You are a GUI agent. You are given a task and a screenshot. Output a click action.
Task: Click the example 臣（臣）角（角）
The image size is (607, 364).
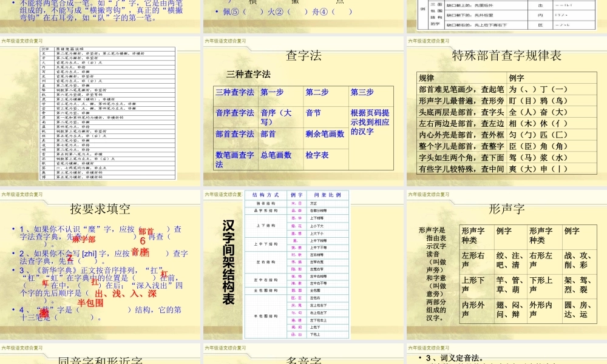(x=538, y=146)
